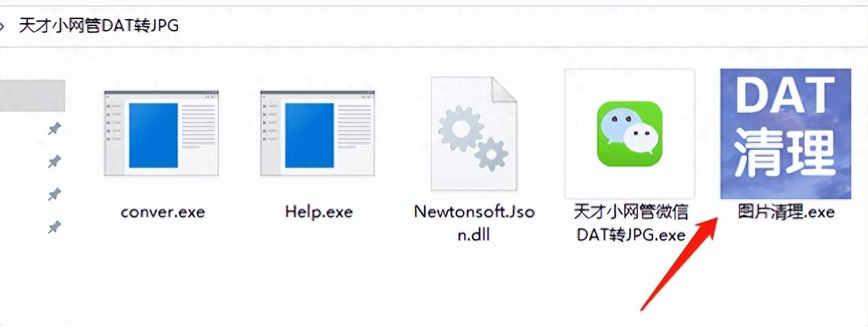
Task: Click the second pin icon in sidebar
Action: pyautogui.click(x=54, y=161)
